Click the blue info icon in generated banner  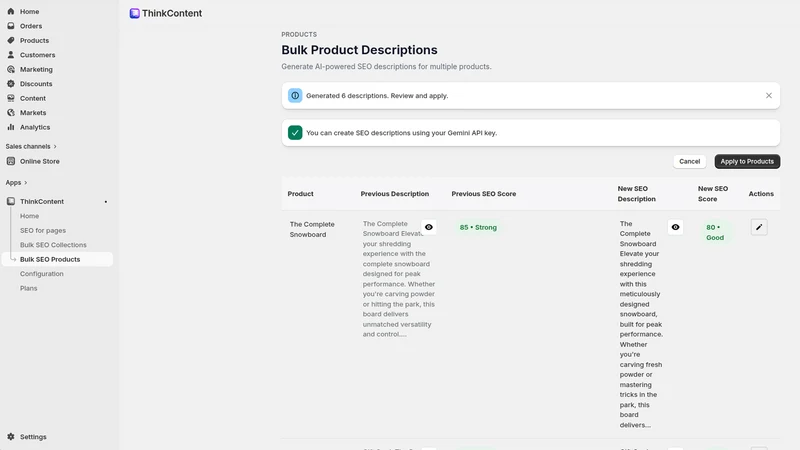295,95
